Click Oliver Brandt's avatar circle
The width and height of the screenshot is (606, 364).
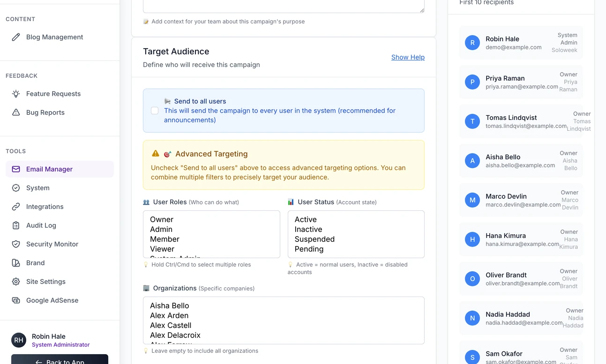[x=472, y=279]
